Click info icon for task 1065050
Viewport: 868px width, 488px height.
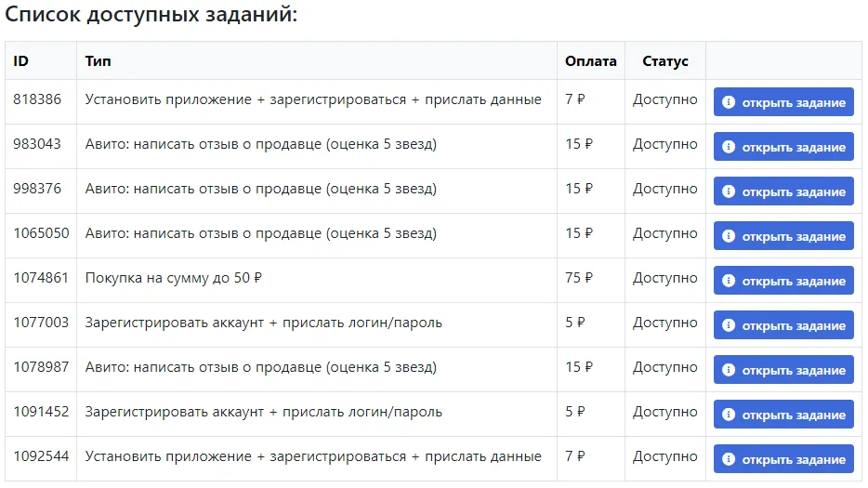click(x=729, y=236)
